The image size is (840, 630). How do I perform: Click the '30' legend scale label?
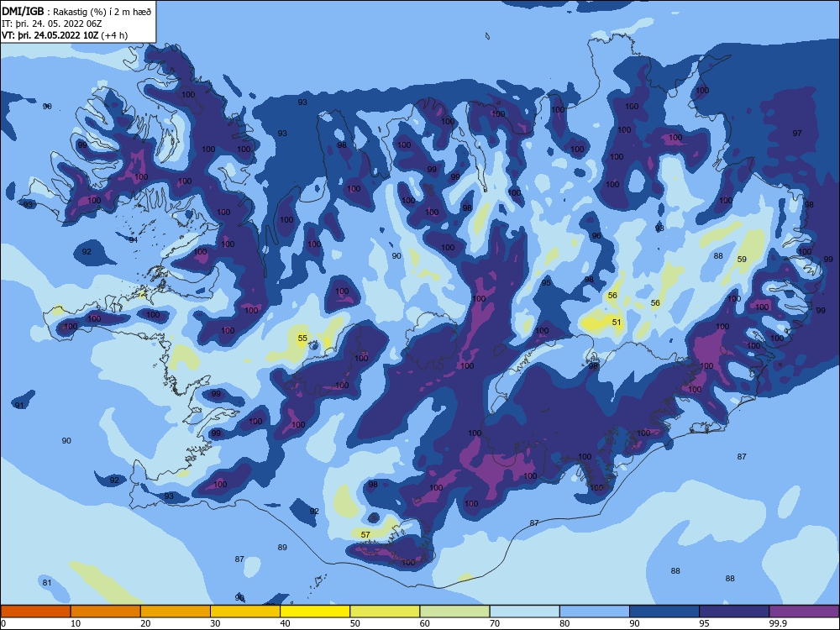pos(215,623)
